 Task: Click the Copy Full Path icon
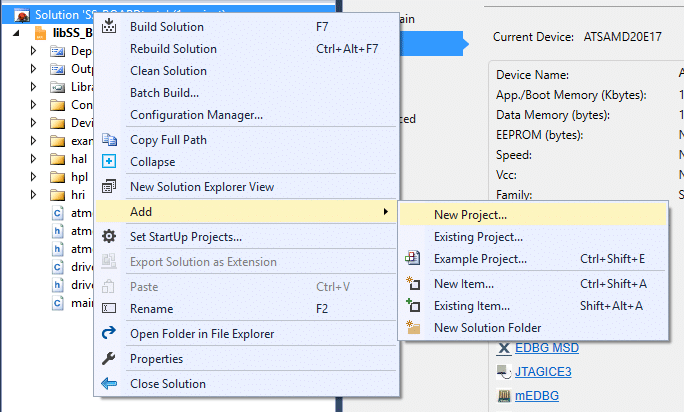tap(109, 140)
